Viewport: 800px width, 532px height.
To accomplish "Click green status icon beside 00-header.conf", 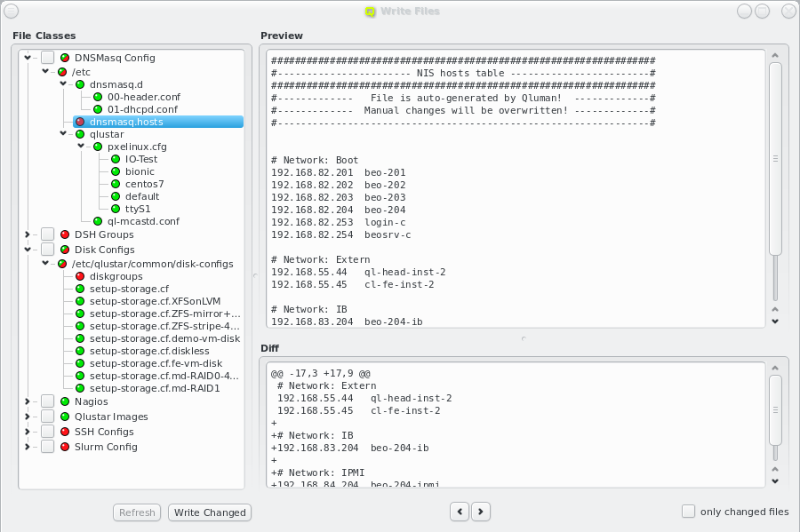I will click(98, 97).
